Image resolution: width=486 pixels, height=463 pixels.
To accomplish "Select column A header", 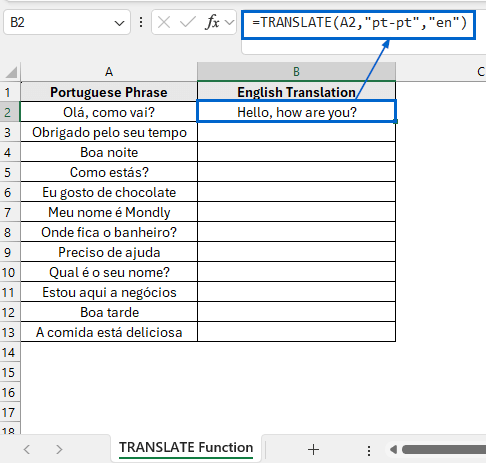I will click(x=109, y=72).
